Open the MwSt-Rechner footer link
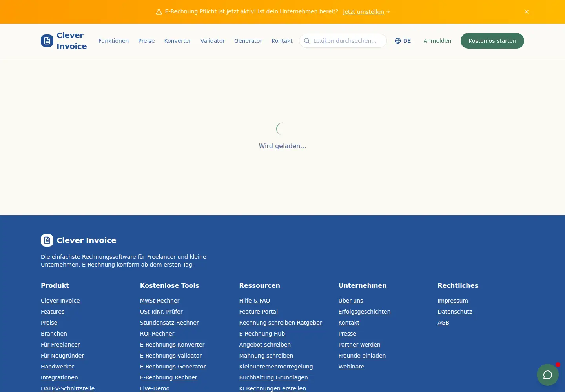565x392 pixels. pos(160,301)
